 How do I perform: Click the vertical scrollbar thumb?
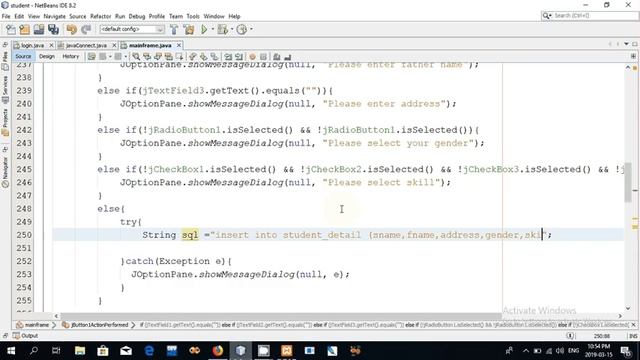[x=628, y=182]
